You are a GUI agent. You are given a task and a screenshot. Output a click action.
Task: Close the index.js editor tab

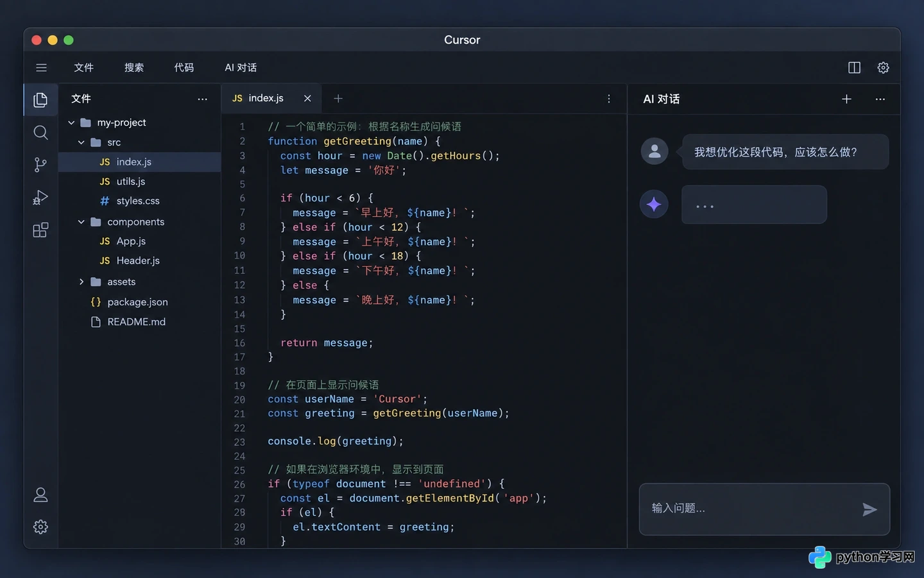pos(307,98)
